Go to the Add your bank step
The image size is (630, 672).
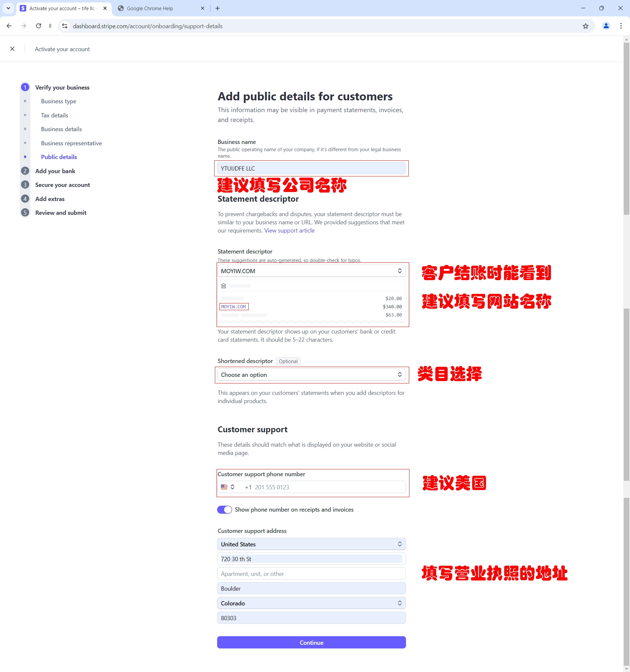click(55, 171)
